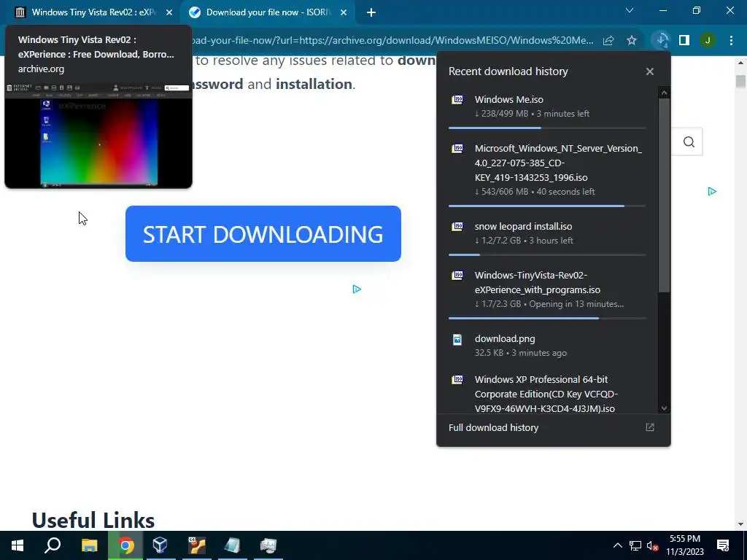Open a new browser tab
747x560 pixels.
[x=371, y=12]
